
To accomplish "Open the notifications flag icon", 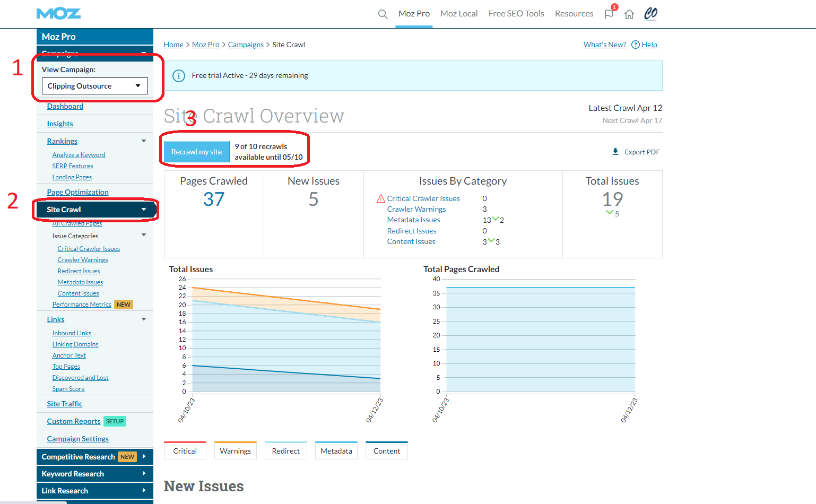I will point(609,14).
